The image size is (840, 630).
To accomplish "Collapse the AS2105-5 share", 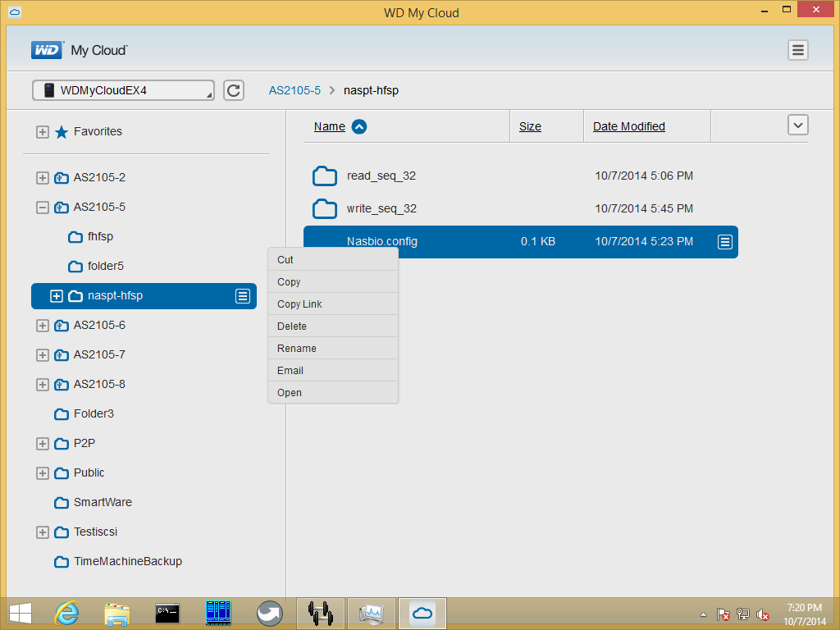I will point(43,208).
